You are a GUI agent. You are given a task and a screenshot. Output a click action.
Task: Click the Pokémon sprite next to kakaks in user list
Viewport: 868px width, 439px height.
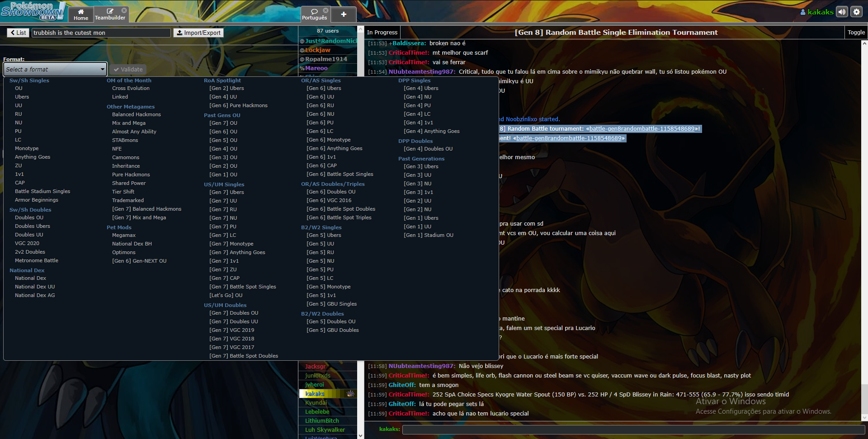(350, 394)
